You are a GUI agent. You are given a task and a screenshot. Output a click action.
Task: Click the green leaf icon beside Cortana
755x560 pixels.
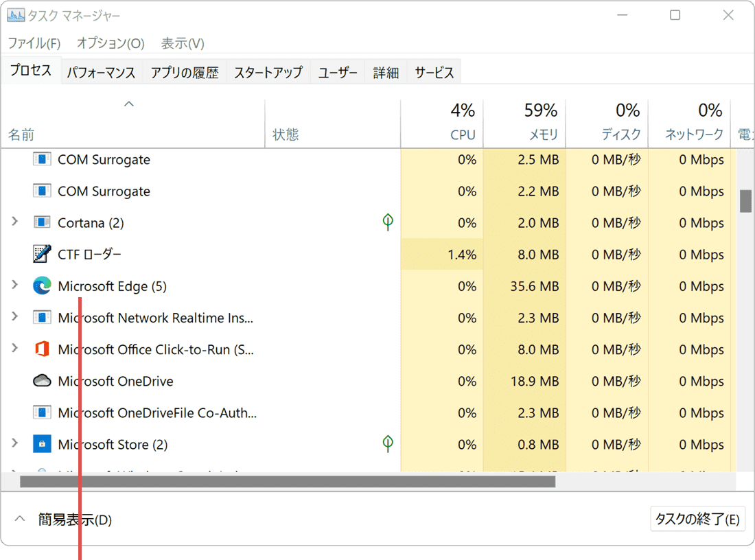(387, 222)
